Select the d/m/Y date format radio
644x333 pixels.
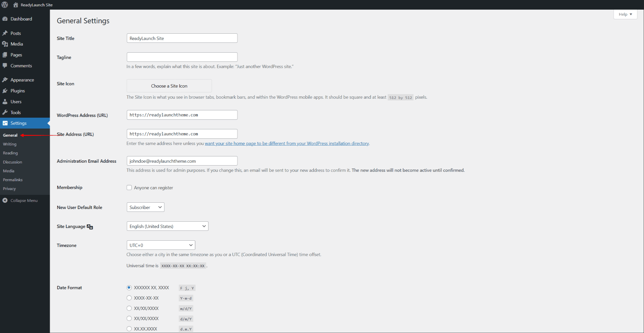tap(129, 318)
